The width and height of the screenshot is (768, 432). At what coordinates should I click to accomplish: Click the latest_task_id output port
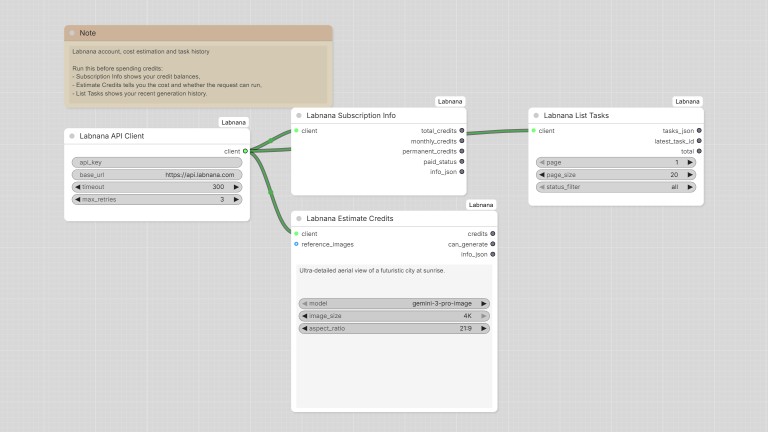[699, 141]
